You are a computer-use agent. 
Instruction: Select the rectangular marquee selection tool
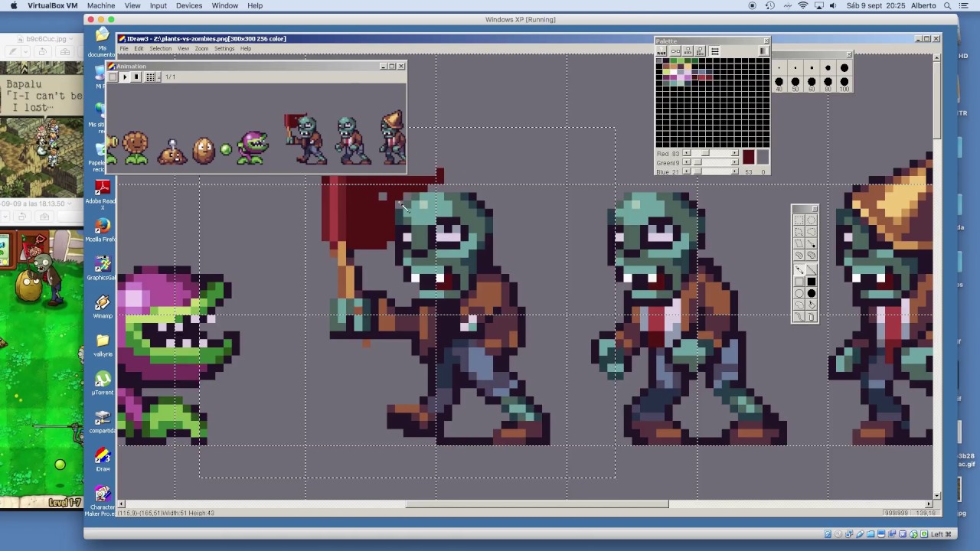click(799, 220)
